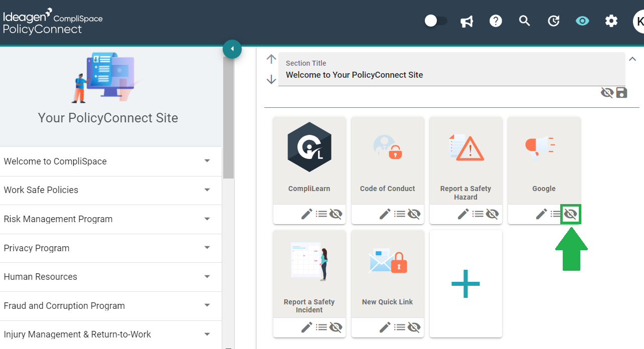Screen dimensions: 644x349
Task: Open the Report a Safety Hazard tile
Action: click(x=466, y=160)
